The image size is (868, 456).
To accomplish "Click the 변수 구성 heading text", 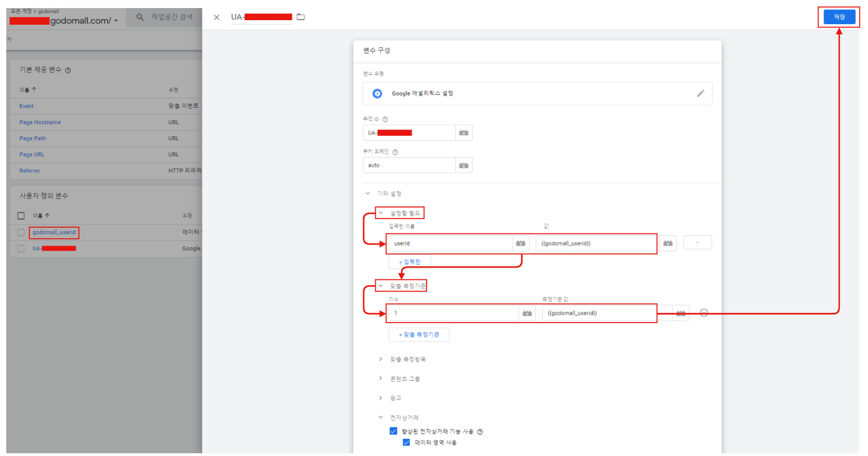I will click(x=376, y=51).
